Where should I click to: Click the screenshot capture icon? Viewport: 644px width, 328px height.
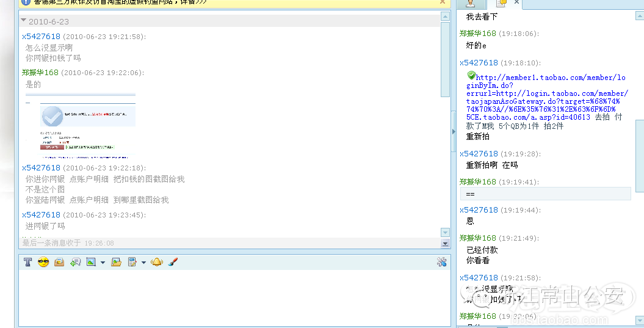[91, 262]
